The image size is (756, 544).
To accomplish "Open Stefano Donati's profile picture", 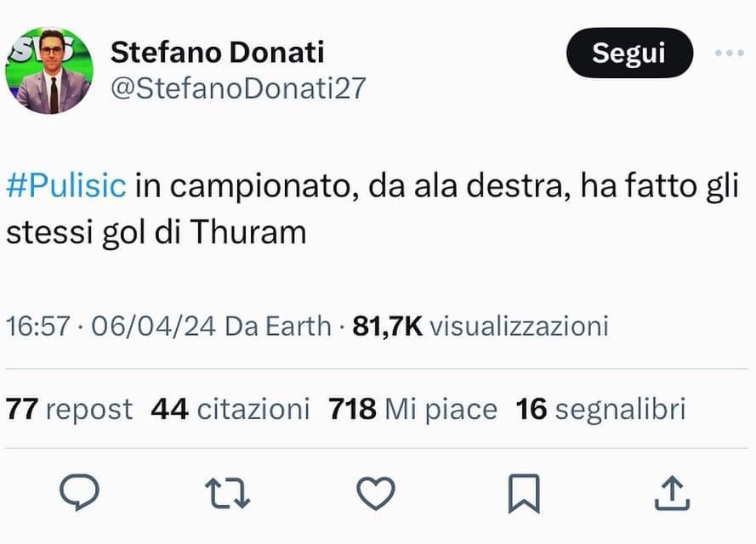I will pos(49,70).
